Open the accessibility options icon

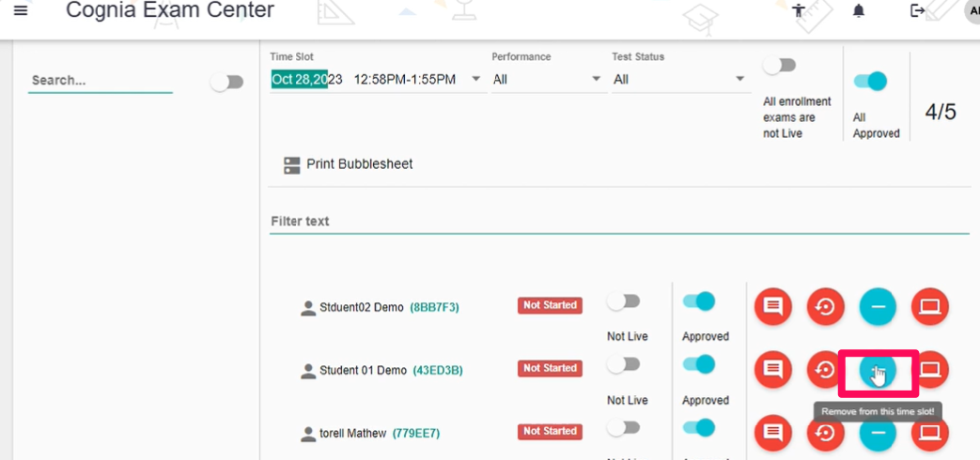798,10
